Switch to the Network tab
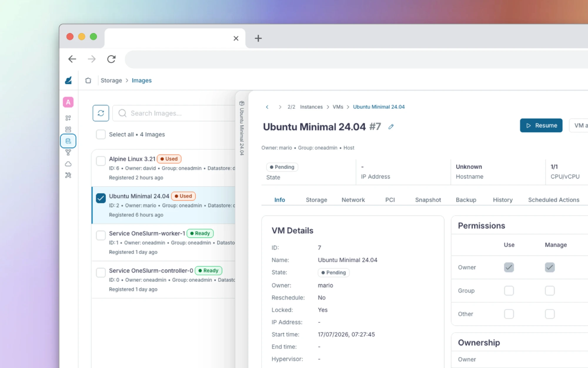The image size is (588, 368). coord(353,200)
